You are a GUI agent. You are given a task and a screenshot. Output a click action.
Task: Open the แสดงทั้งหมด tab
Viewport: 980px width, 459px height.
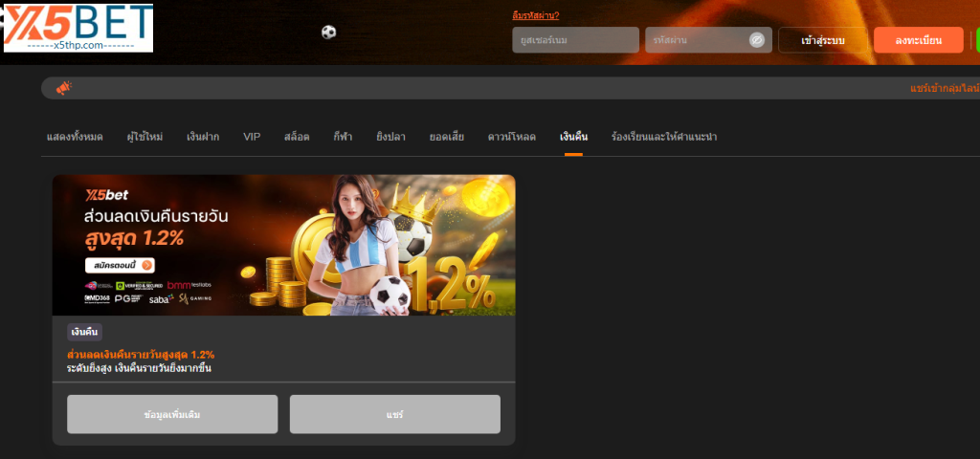click(x=75, y=137)
